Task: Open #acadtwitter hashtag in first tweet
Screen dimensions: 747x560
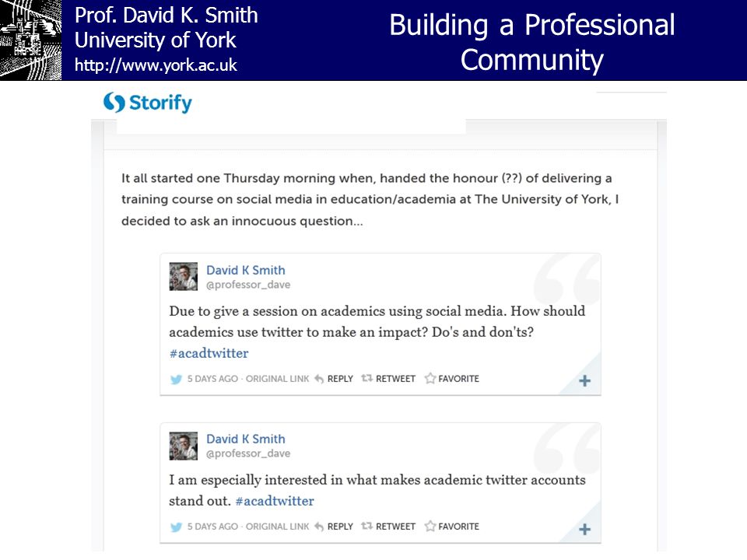Action: [209, 353]
